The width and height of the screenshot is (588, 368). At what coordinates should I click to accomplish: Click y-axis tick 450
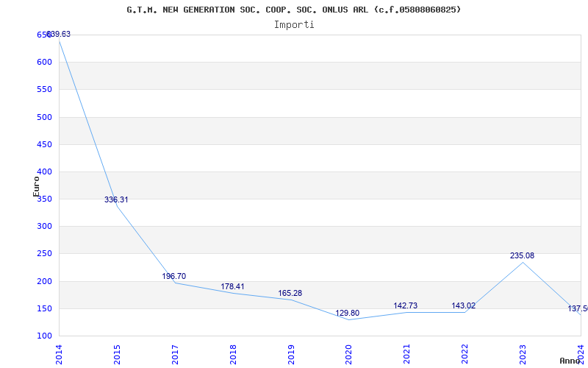pos(44,144)
